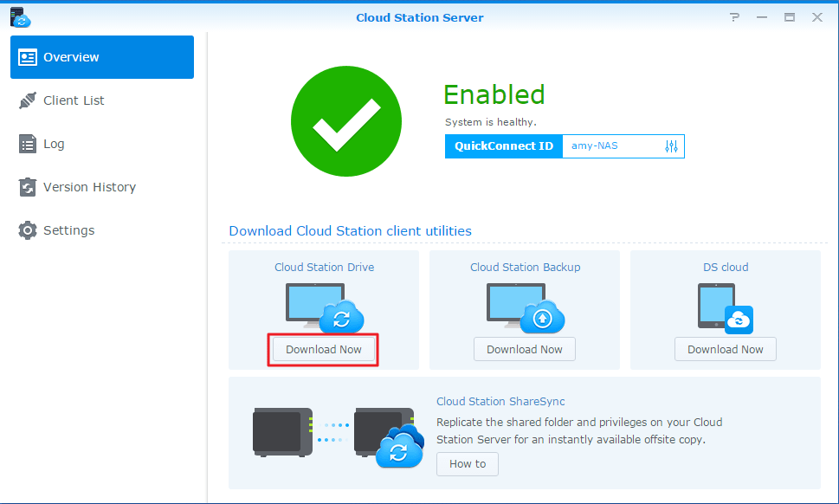Viewport: 839px width, 504px height.
Task: Click the How to button for ShareSync
Action: pos(467,463)
